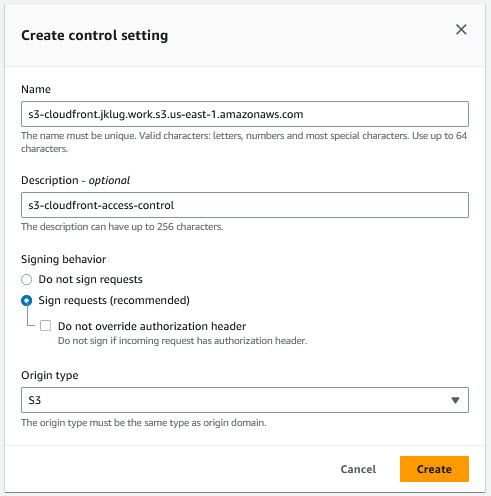The image size is (491, 496).
Task: Expand the Origin type dropdown arrow
Action: click(x=455, y=400)
